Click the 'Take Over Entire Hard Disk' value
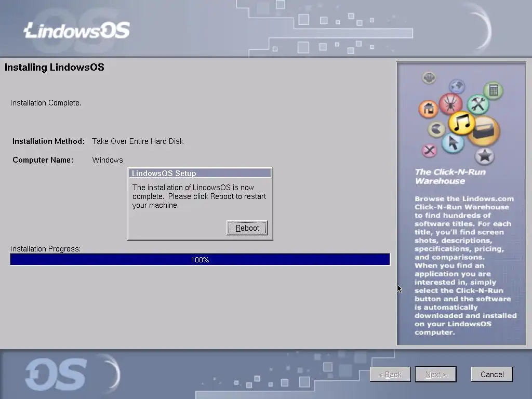The height and width of the screenshot is (399, 532). (137, 141)
